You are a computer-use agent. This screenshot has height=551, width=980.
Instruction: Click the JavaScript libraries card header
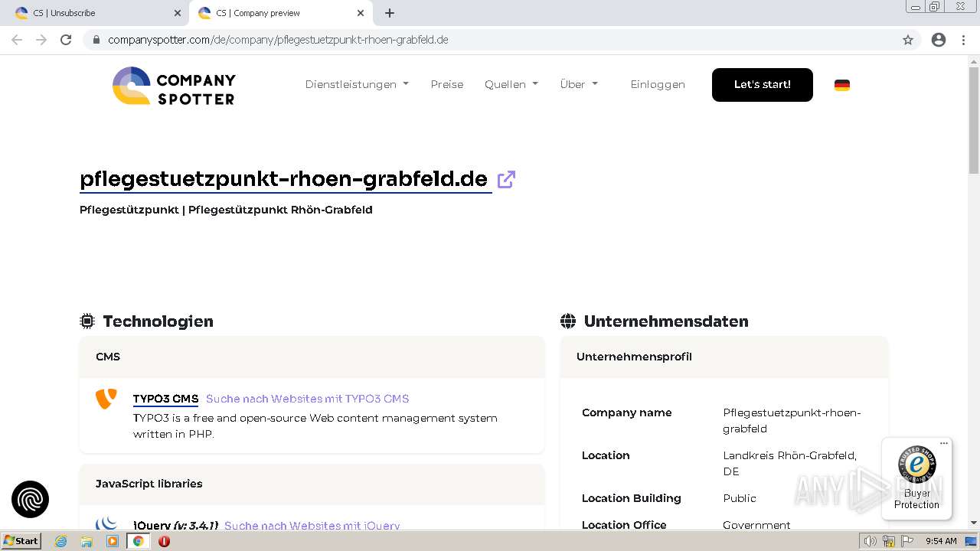pos(312,484)
